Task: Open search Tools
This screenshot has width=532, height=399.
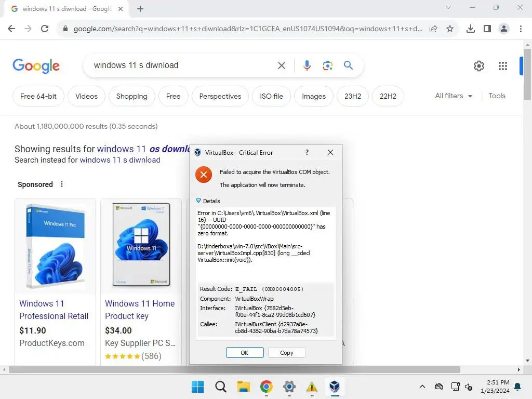Action: point(497,96)
